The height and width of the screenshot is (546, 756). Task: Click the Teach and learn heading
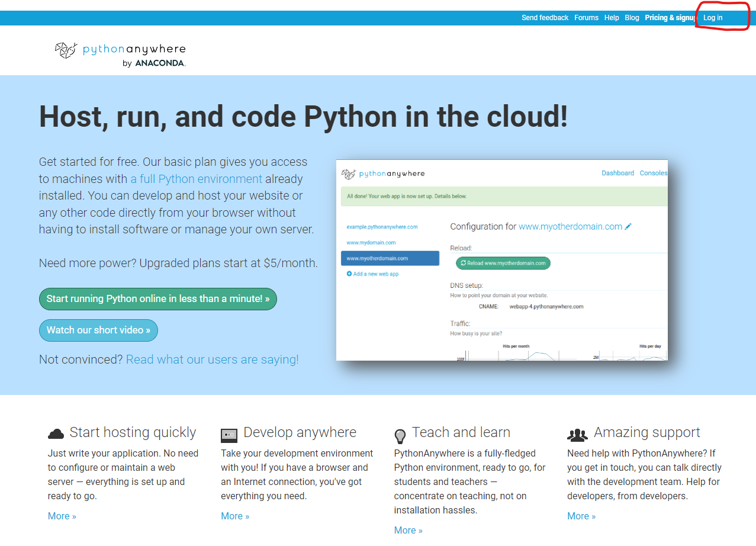coord(461,433)
